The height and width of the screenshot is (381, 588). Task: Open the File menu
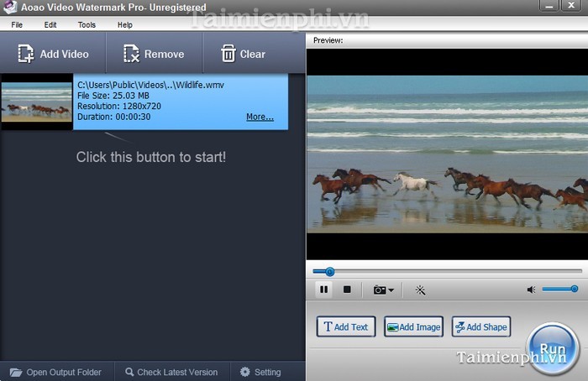click(17, 24)
